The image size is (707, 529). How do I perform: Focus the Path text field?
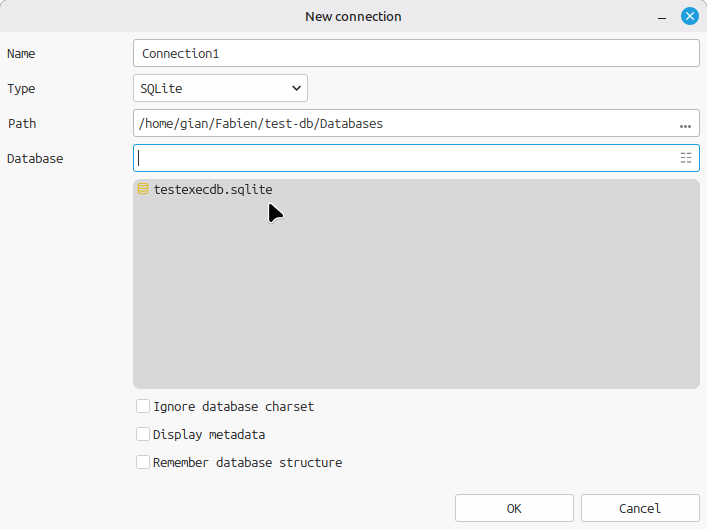point(400,124)
